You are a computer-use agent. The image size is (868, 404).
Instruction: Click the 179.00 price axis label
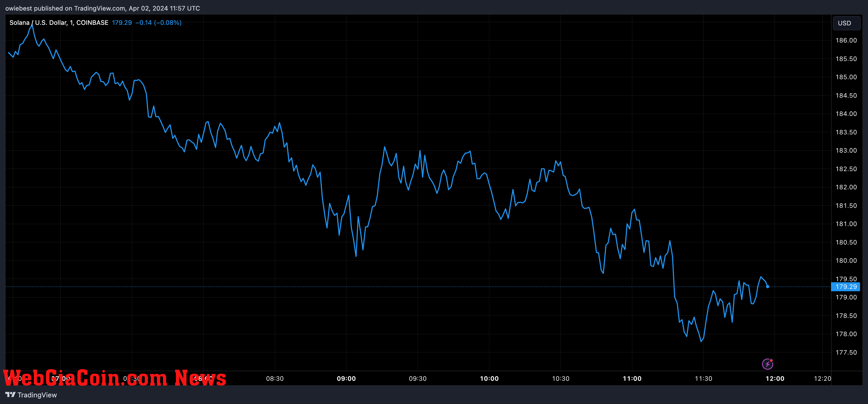pyautogui.click(x=846, y=298)
